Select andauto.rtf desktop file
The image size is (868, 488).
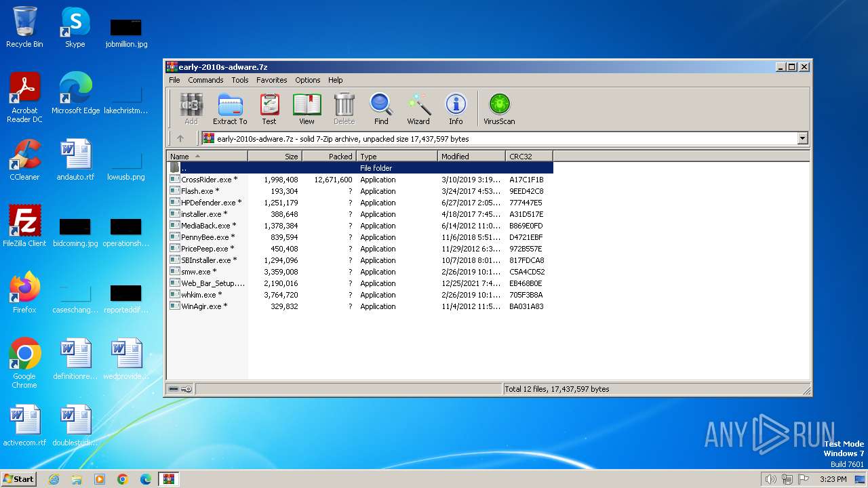click(x=75, y=160)
